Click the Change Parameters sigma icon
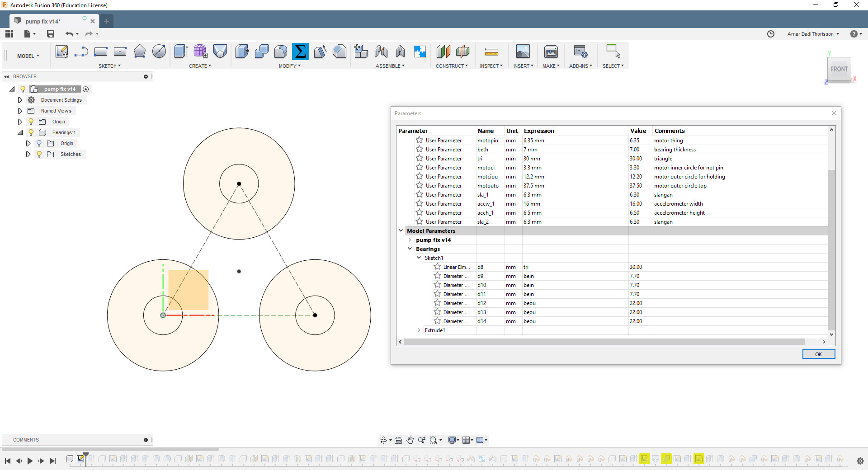Image resolution: width=868 pixels, height=470 pixels. point(300,52)
